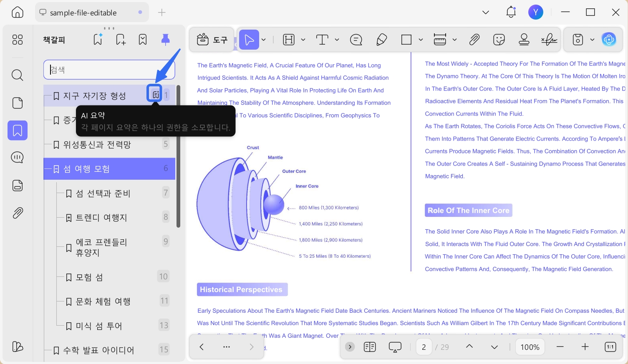The image size is (628, 364).
Task: Open the home screen icon
Action: click(x=18, y=13)
